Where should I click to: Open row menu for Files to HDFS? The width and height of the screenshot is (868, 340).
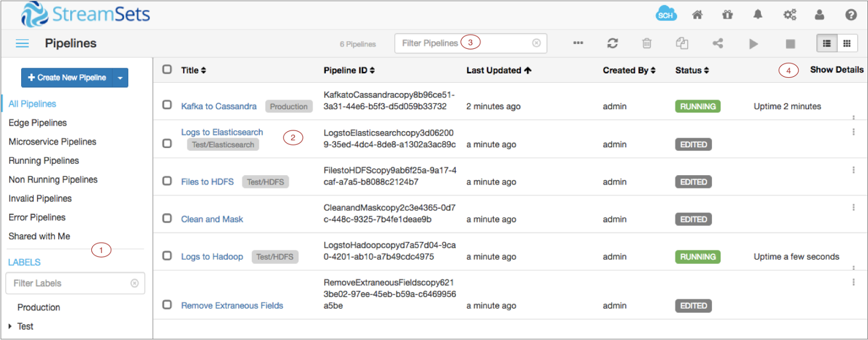(853, 170)
